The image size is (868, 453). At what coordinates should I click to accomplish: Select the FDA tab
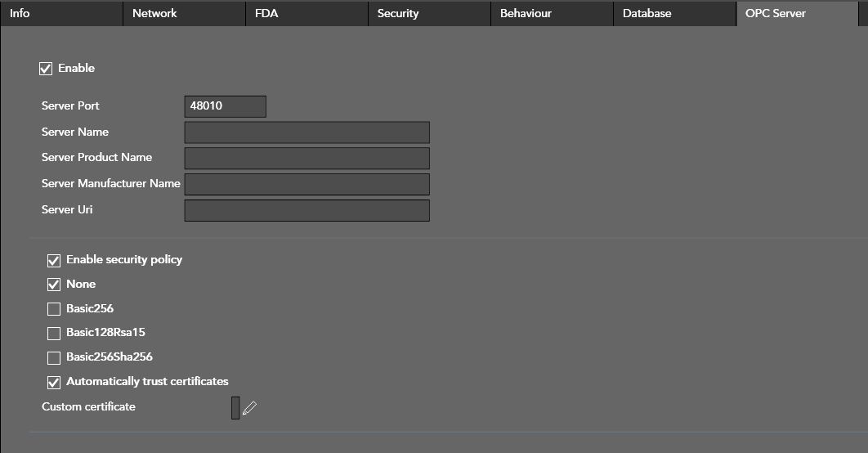pyautogui.click(x=306, y=13)
